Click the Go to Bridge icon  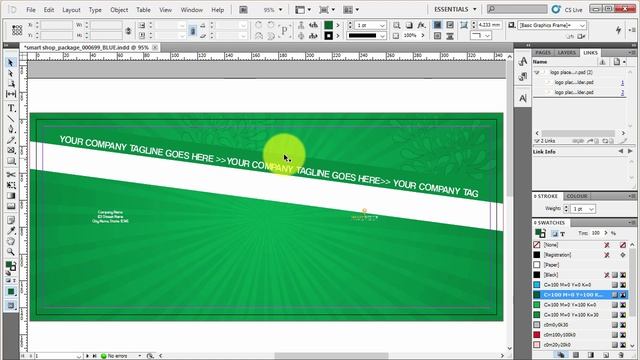(243, 9)
